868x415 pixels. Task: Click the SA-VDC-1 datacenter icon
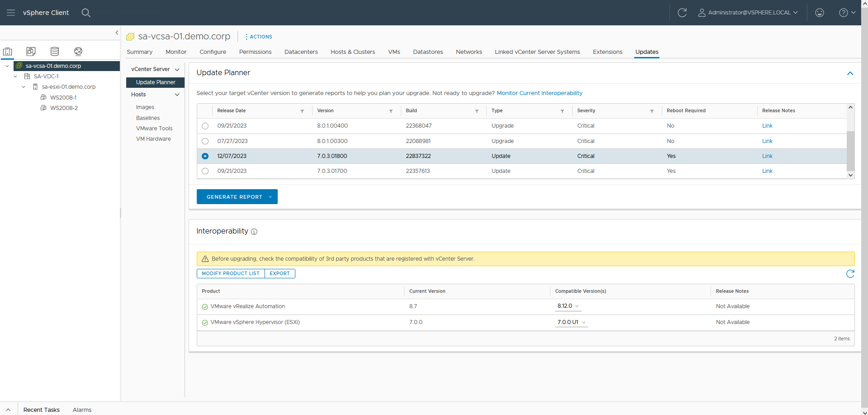click(x=27, y=76)
